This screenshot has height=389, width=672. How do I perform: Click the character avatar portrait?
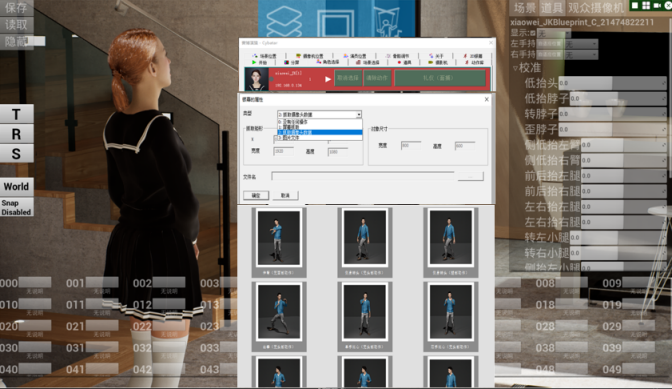[256, 79]
